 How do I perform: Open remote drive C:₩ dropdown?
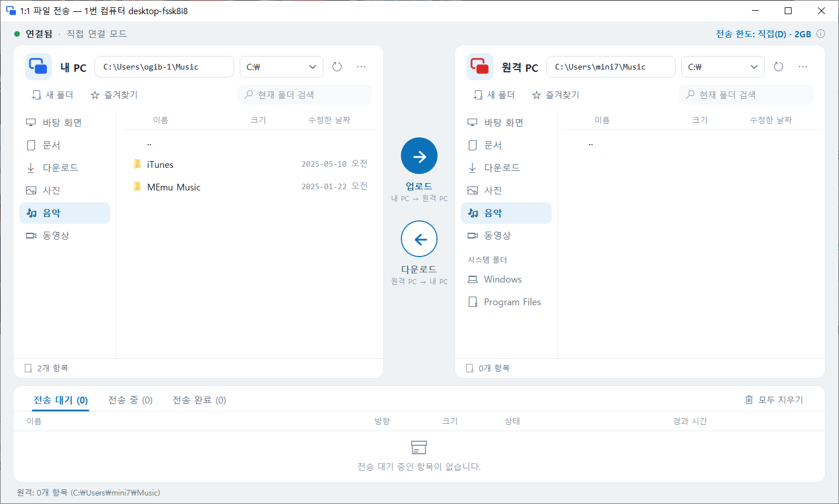[723, 67]
